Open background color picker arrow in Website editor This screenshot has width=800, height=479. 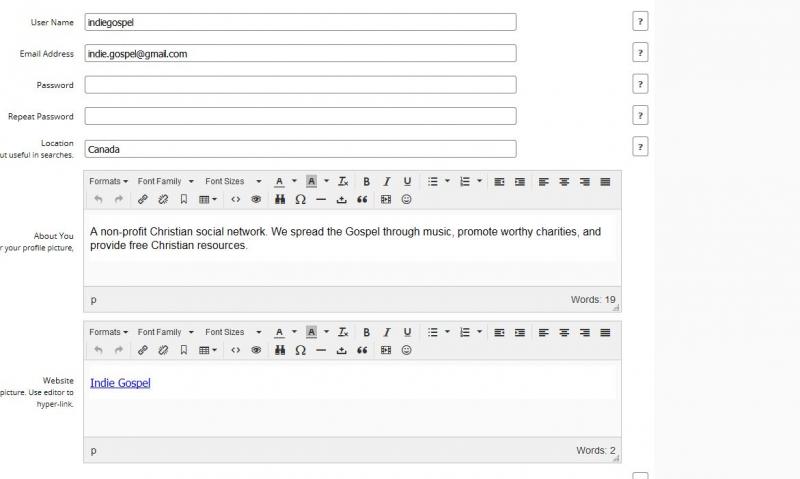tap(326, 332)
